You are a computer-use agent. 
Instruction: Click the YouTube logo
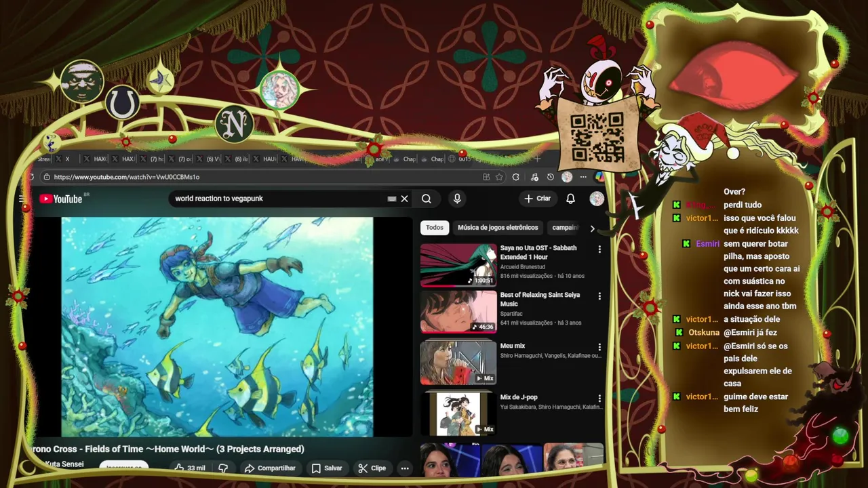61,199
